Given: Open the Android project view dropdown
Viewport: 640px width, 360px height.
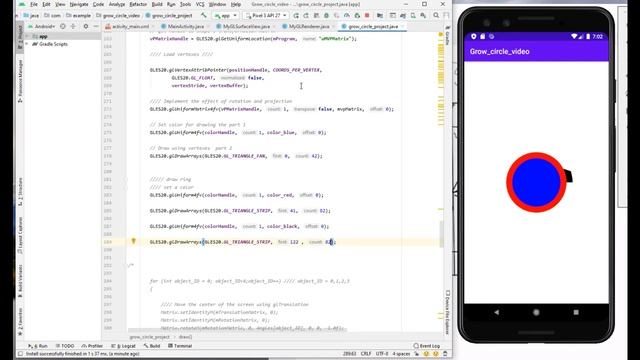Looking at the screenshot, I should click(41, 26).
